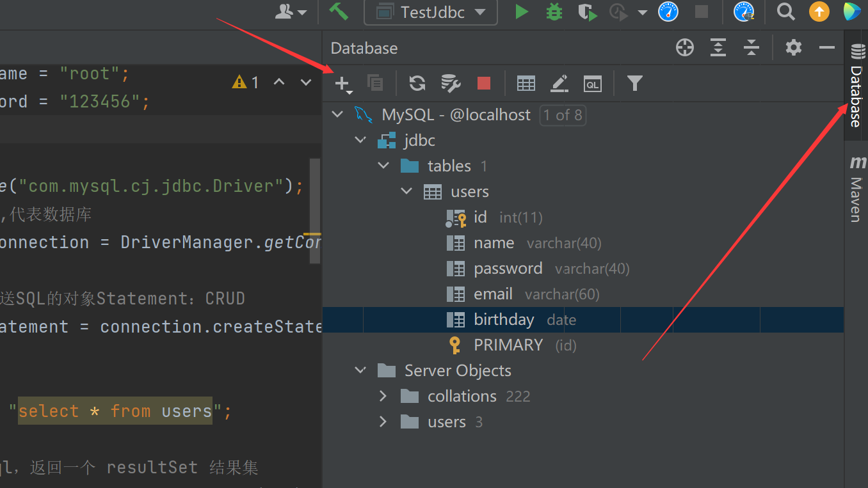Screen dimensions: 868x488
Task: Collapse the tables folder node
Action: [383, 166]
